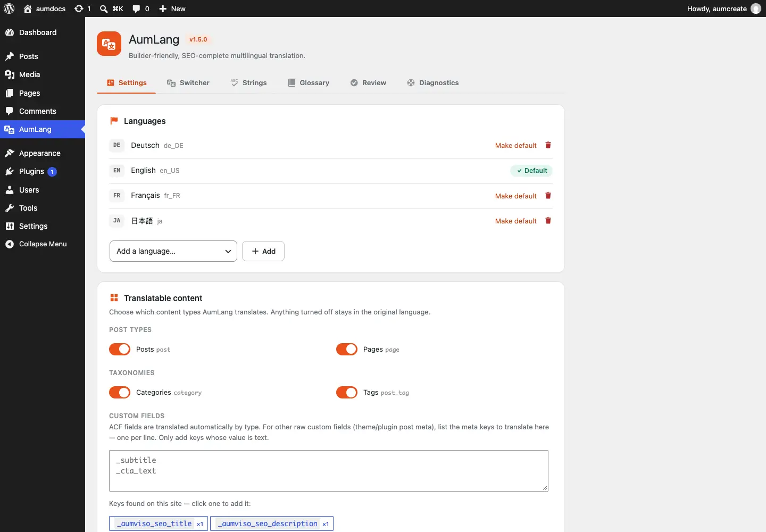Switch to the Strings tab
The image size is (766, 532).
[x=249, y=83]
